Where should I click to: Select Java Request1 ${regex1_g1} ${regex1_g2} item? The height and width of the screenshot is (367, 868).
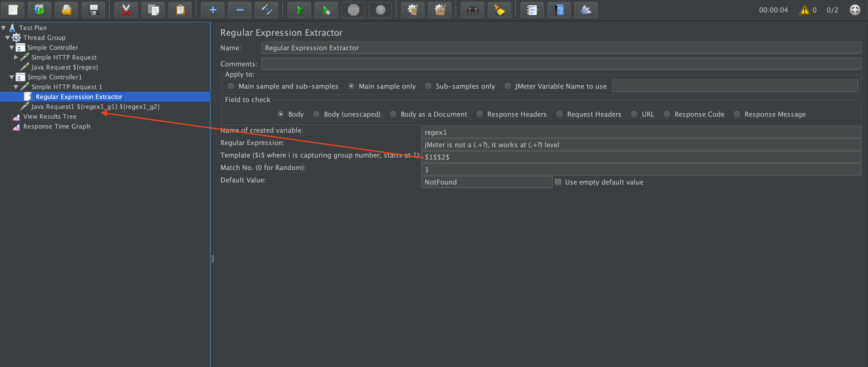tap(95, 107)
